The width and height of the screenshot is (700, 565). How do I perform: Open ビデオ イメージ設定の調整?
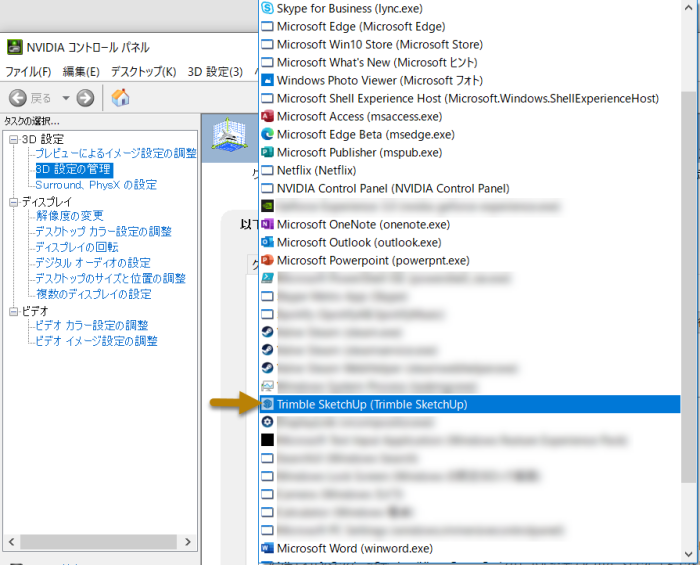[x=96, y=341]
